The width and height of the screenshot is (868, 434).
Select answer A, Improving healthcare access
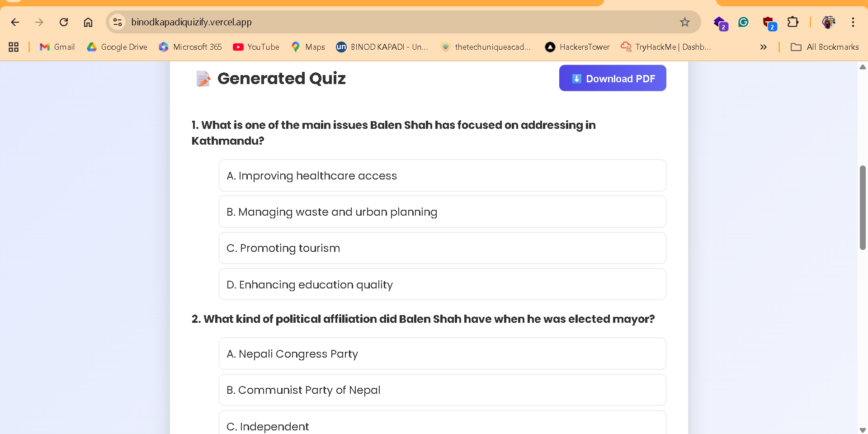[442, 175]
